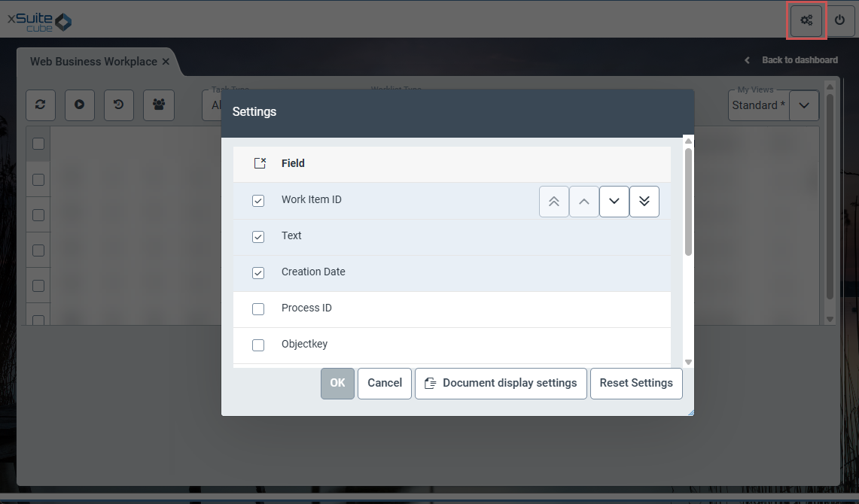
Task: Open Document display settings
Action: pyautogui.click(x=501, y=383)
